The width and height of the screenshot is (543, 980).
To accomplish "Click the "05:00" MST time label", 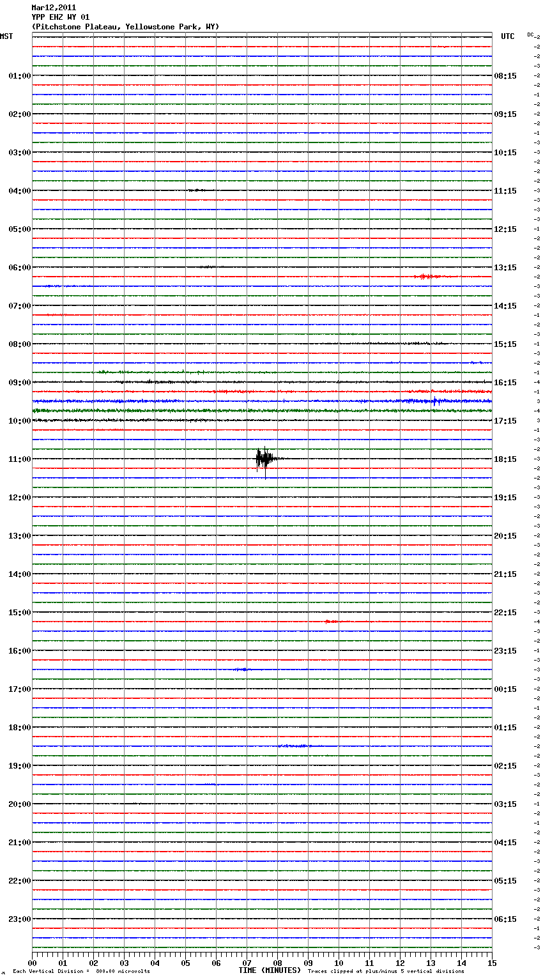I will click(19, 229).
